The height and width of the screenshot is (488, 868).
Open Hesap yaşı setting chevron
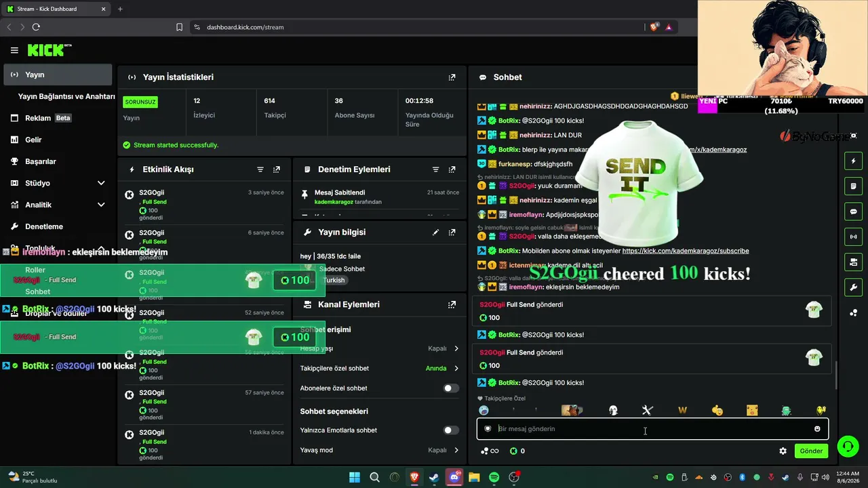pyautogui.click(x=456, y=348)
